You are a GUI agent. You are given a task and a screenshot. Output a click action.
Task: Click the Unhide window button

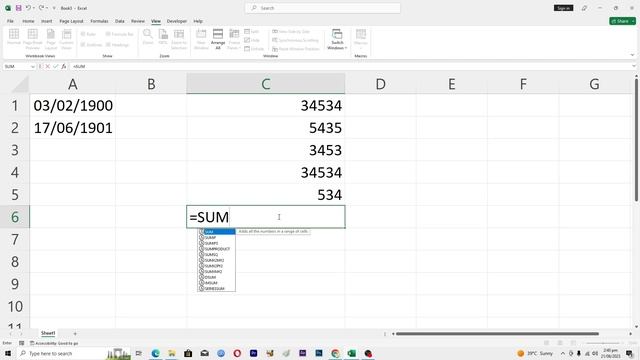(254, 49)
